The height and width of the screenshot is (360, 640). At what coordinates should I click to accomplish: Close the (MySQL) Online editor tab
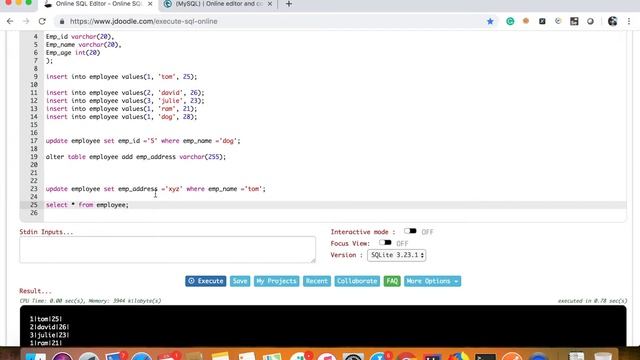click(270, 4)
